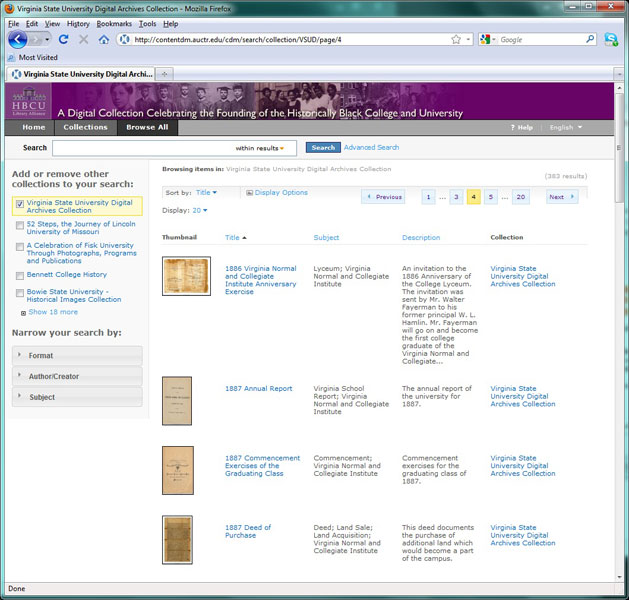Change the Display 20 items dropdown

200,210
